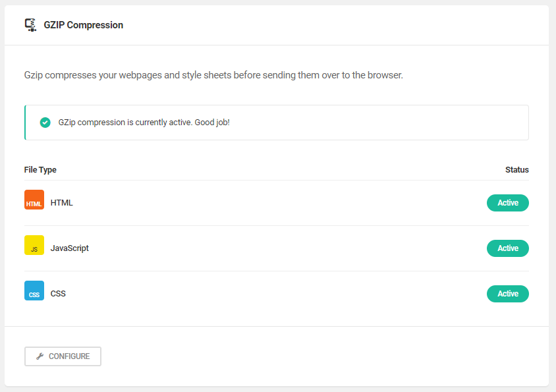Click the yellow JS file type icon
Screen dimensions: 556x392
pyautogui.click(x=34, y=245)
